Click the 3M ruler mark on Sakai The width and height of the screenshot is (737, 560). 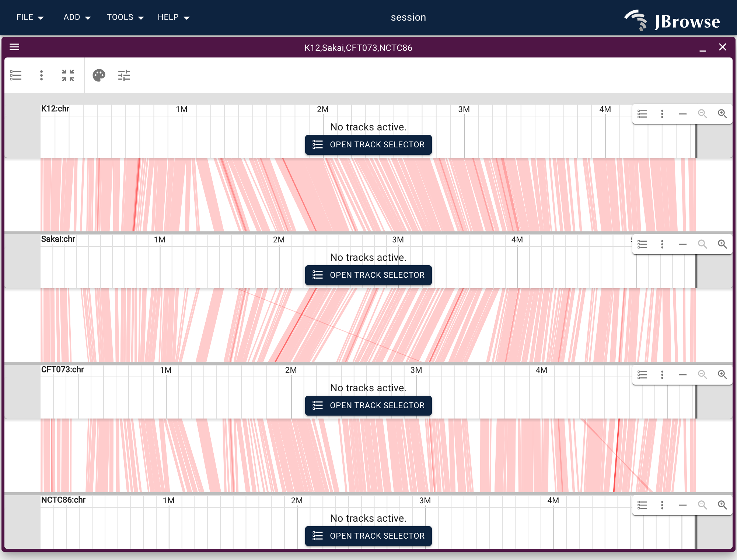(398, 240)
